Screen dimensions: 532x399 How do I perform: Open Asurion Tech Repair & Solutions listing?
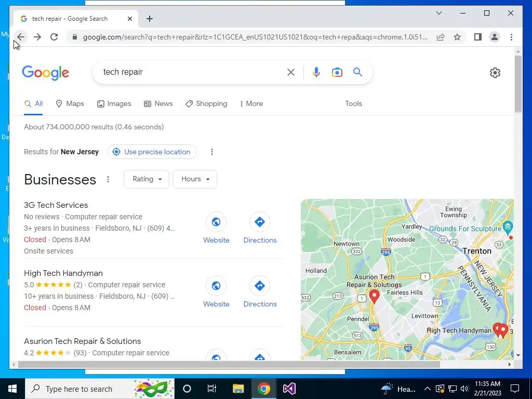83,341
